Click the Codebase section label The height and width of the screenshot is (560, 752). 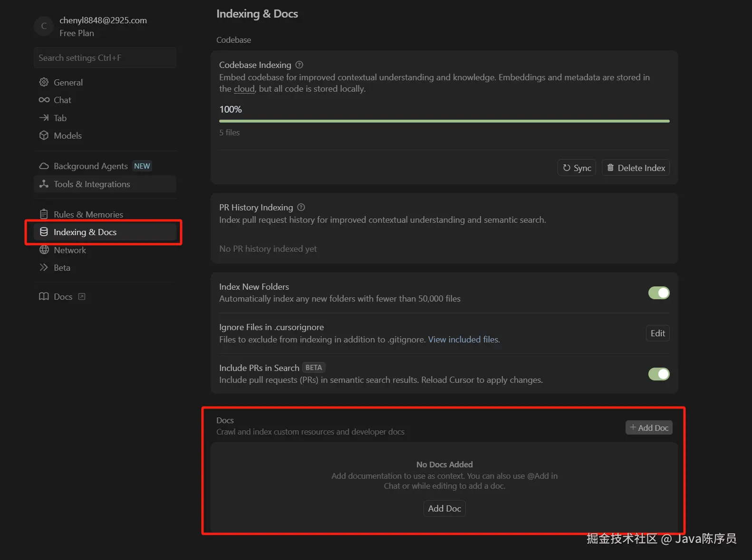(233, 40)
